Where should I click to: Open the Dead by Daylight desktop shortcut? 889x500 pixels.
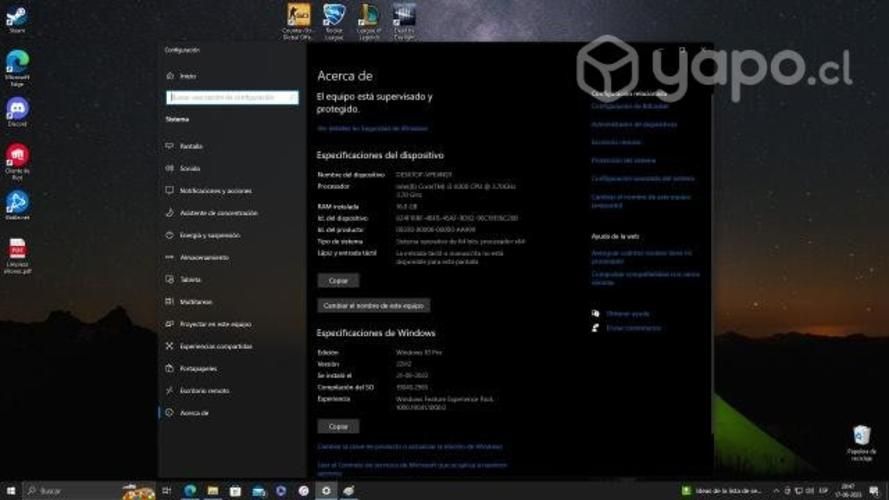coord(404,21)
